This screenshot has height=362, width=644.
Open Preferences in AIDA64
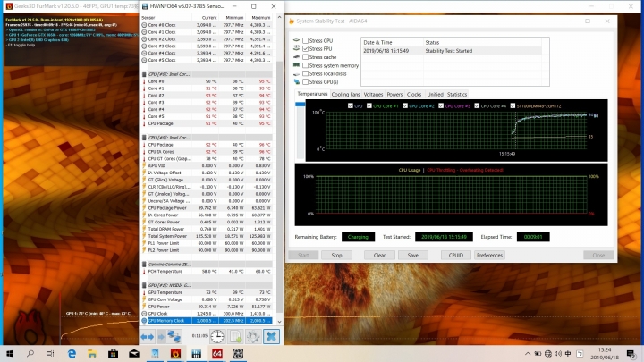tap(489, 256)
